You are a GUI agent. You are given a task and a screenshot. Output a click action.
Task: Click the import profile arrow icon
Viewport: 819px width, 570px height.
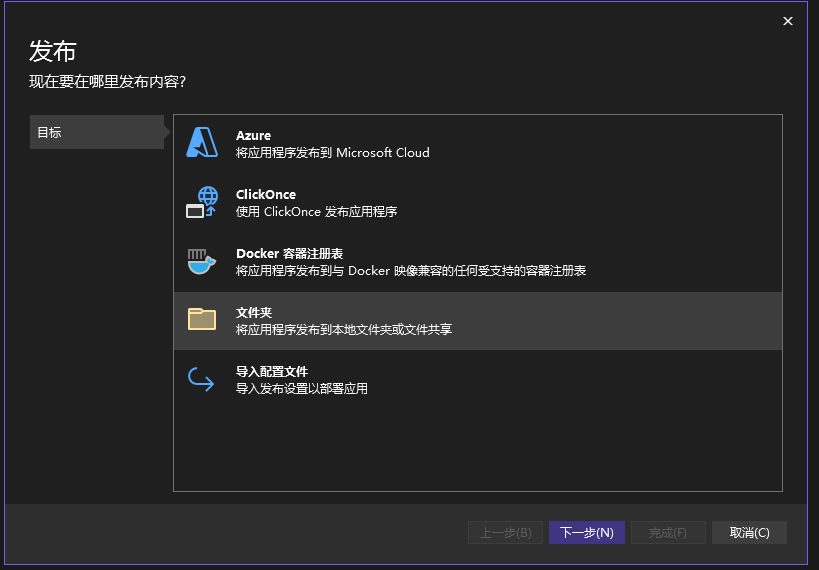(x=201, y=379)
